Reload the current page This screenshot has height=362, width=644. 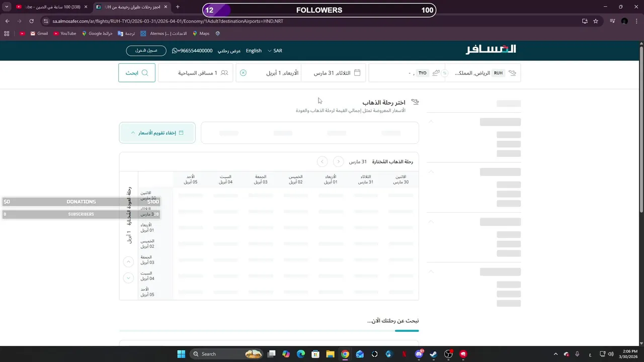(31, 21)
